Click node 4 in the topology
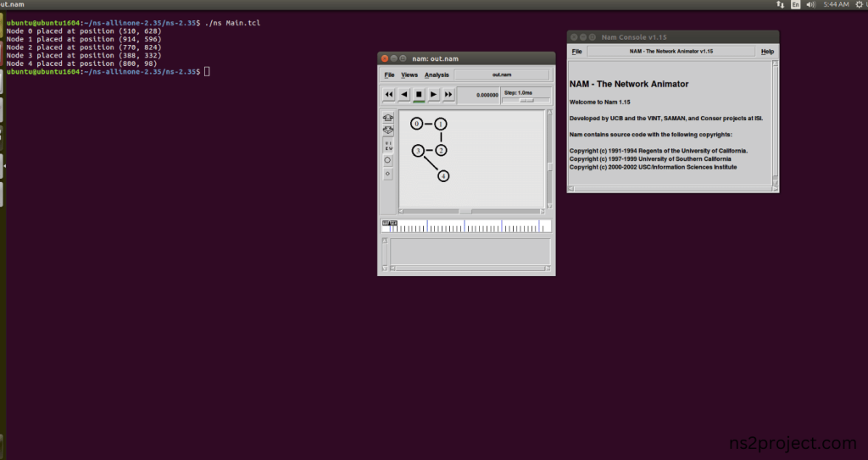This screenshot has width=868, height=460. 443,176
